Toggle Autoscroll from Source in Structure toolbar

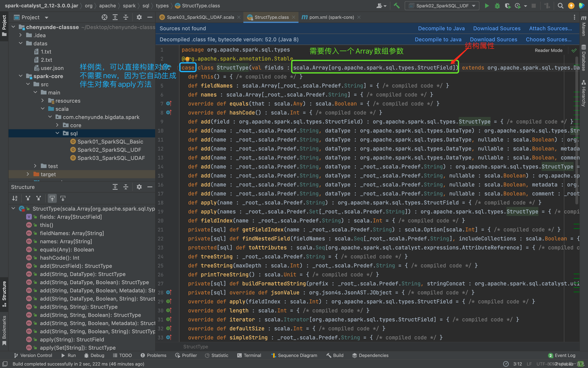(63, 198)
